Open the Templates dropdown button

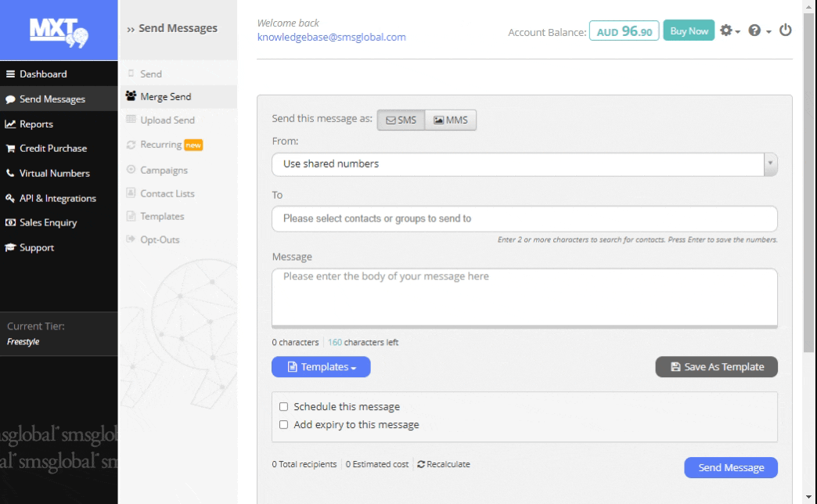tap(321, 367)
